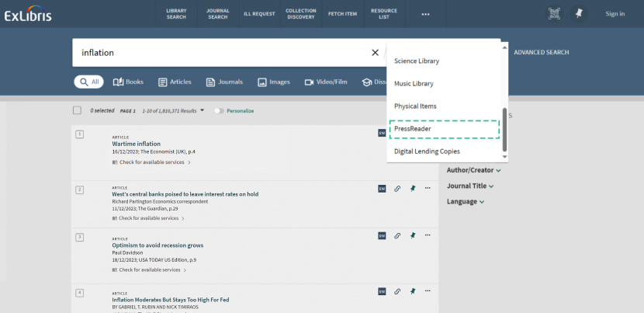
Task: Pin the Optimism to avoid recession article
Action: pyautogui.click(x=413, y=235)
